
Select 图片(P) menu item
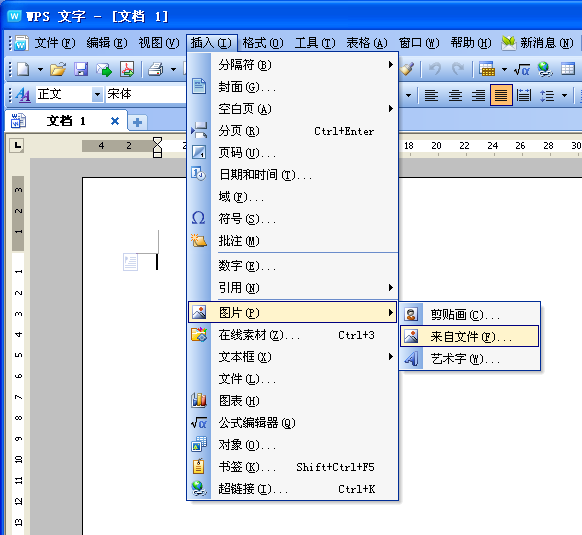293,312
